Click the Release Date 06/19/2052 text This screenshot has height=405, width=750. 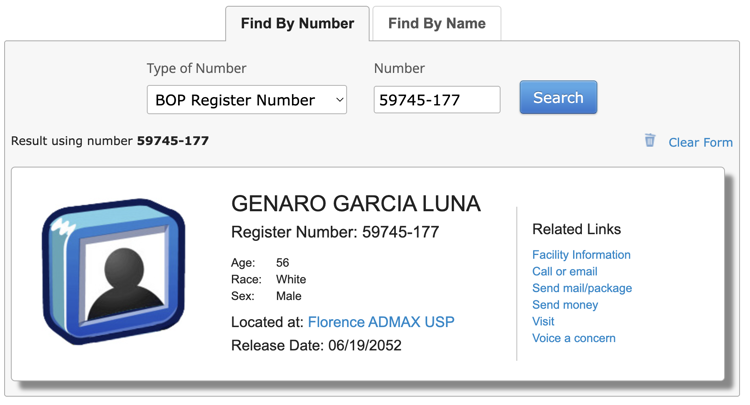click(x=316, y=345)
